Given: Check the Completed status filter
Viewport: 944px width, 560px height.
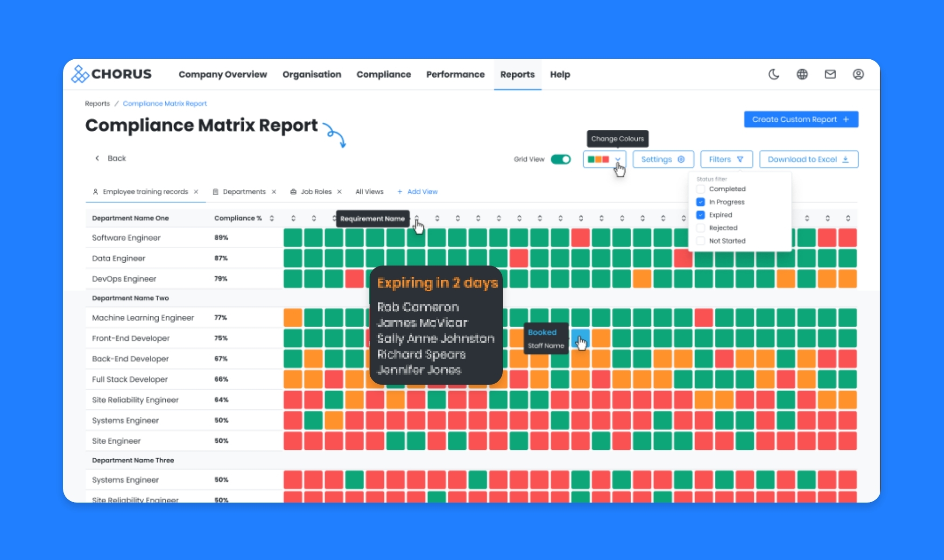Looking at the screenshot, I should click(700, 189).
